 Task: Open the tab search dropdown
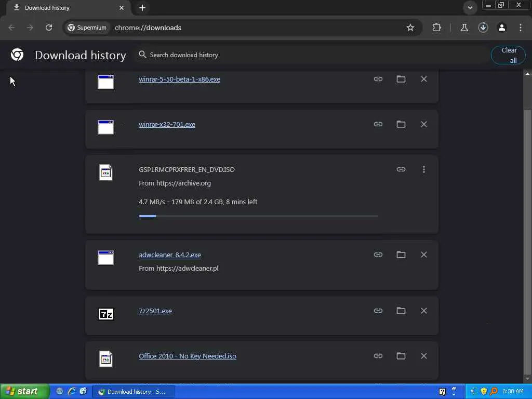[x=470, y=7]
